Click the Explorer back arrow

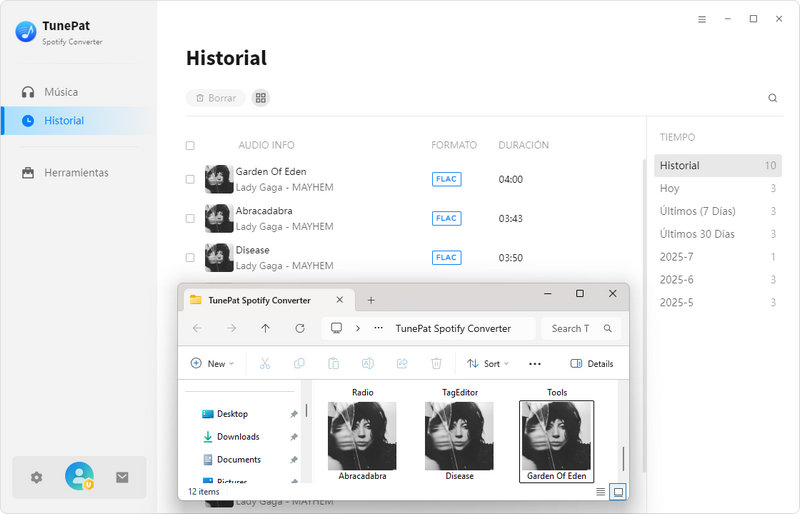pyautogui.click(x=197, y=329)
